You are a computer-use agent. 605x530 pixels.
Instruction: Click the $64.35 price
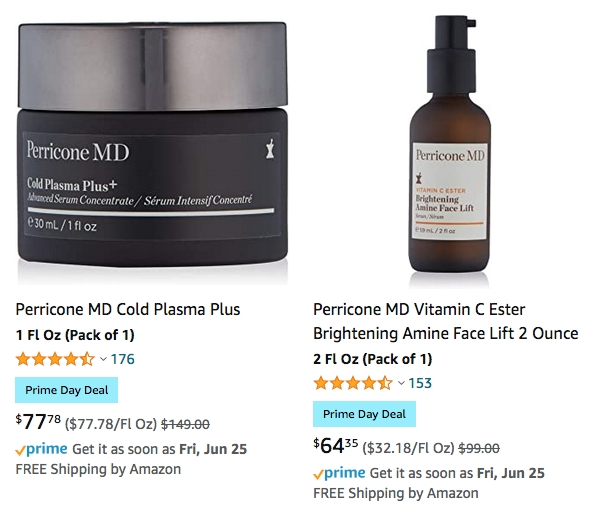pos(336,446)
